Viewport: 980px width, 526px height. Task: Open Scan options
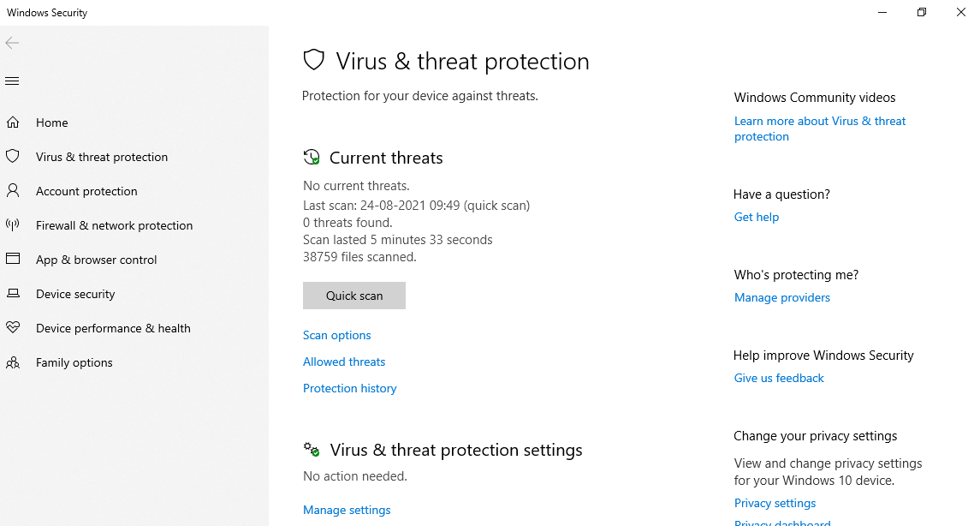click(336, 335)
